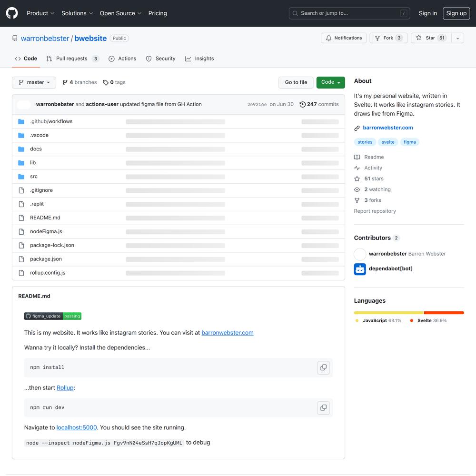
Task: Click the eye icon beside 2 watching
Action: [357, 189]
